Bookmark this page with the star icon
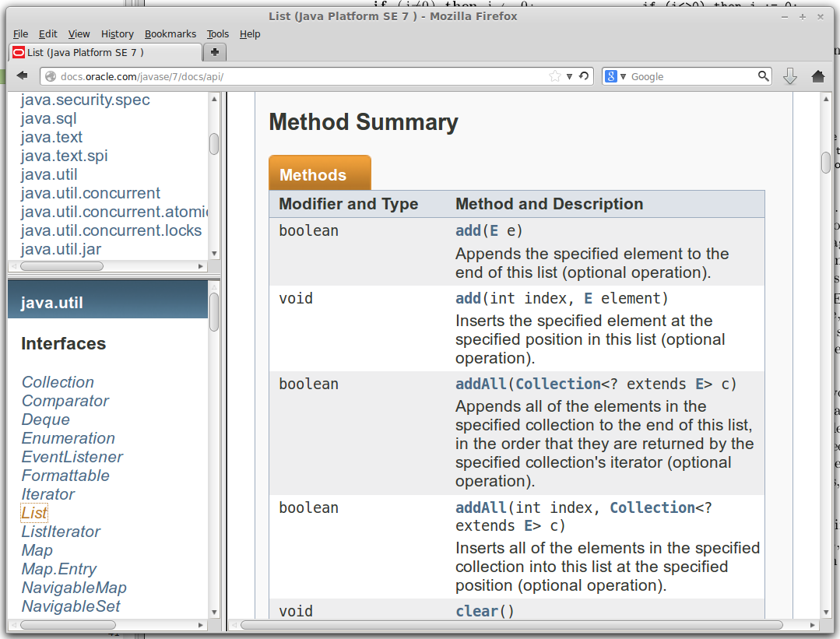Image resolution: width=840 pixels, height=639 pixels. point(554,76)
